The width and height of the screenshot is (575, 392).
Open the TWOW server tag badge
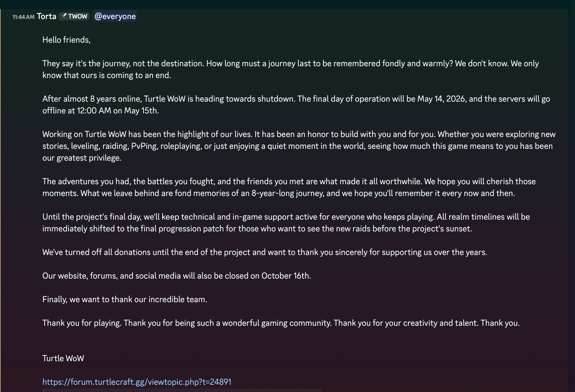coord(74,16)
